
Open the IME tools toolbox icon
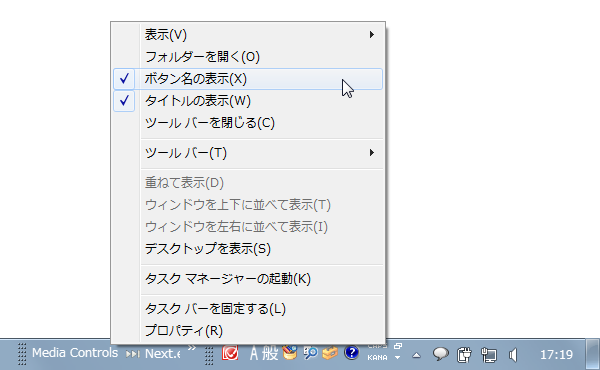(x=330, y=353)
